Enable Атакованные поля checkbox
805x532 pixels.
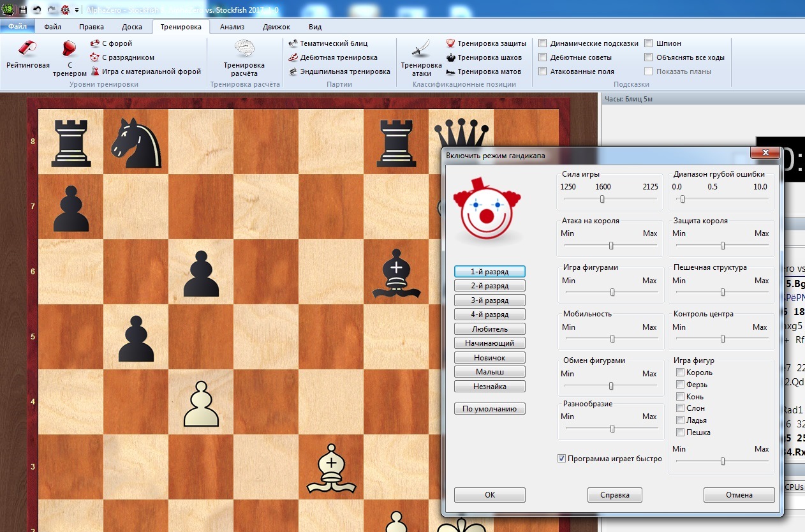point(543,71)
